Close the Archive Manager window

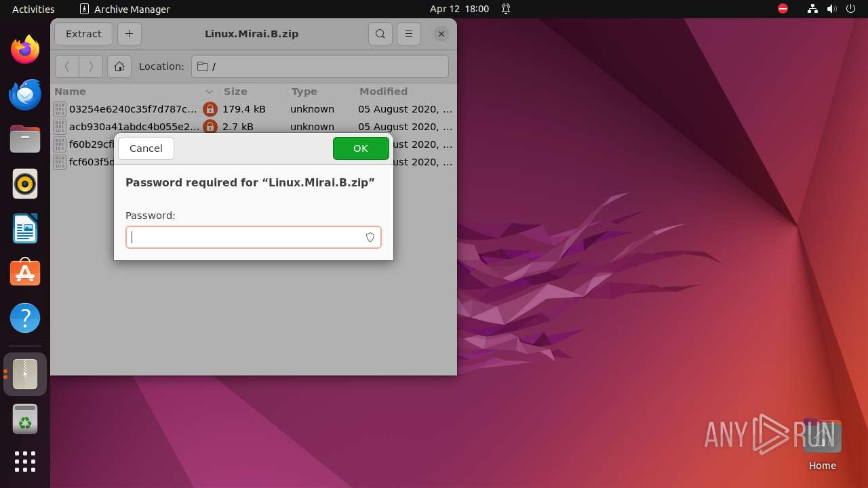point(441,34)
